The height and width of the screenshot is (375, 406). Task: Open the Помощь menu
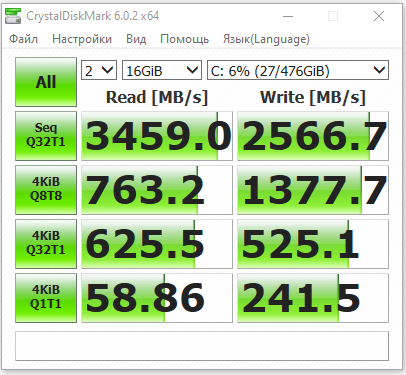point(184,39)
